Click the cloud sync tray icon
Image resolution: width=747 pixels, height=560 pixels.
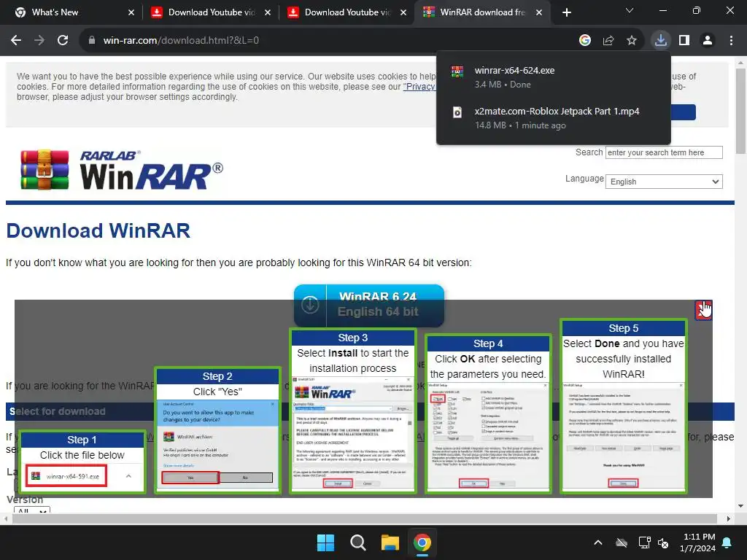pyautogui.click(x=622, y=542)
